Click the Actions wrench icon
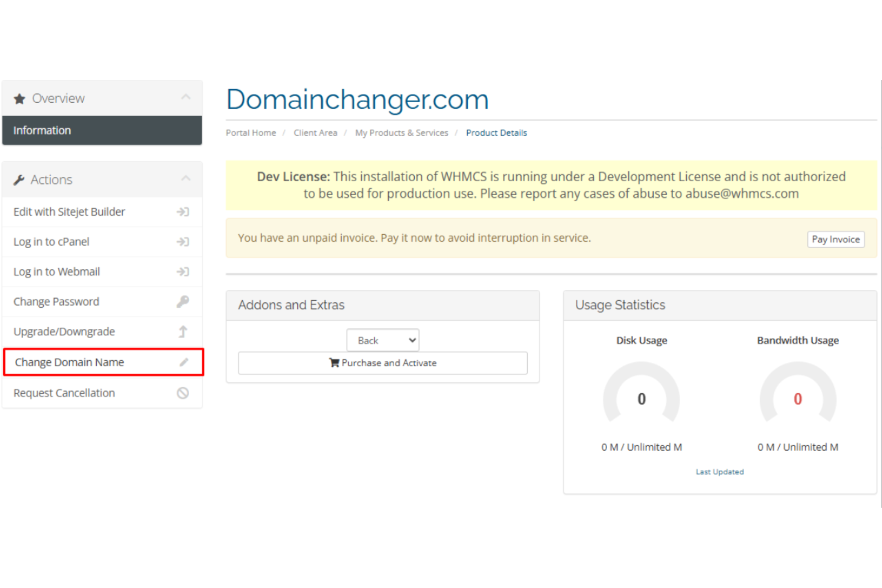The height and width of the screenshot is (588, 882). coord(19,180)
